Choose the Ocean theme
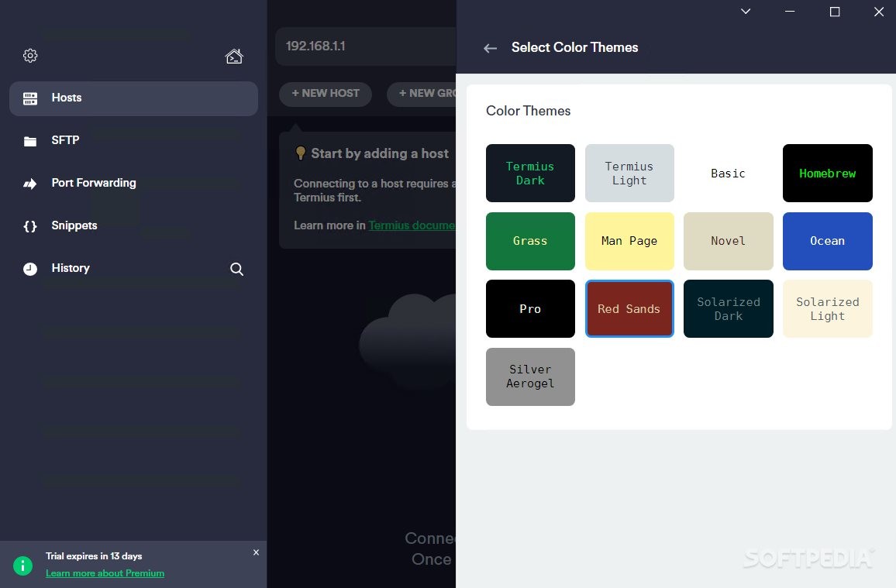 coord(828,241)
